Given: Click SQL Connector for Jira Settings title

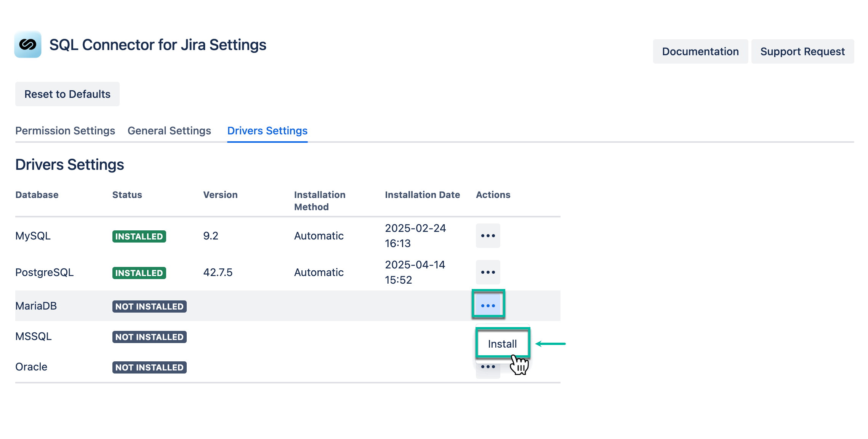Looking at the screenshot, I should [158, 45].
